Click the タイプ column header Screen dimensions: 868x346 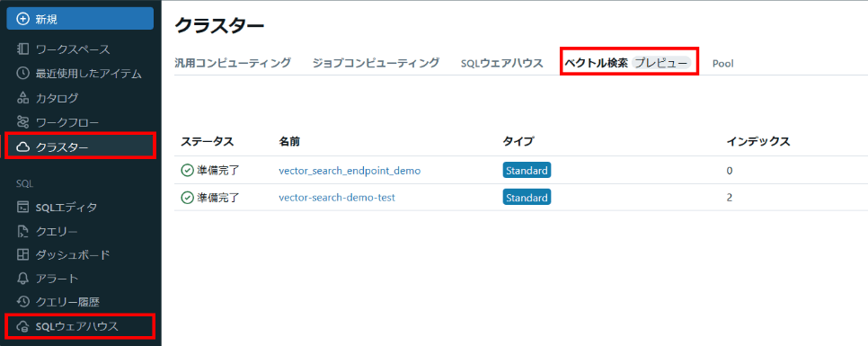coord(518,142)
